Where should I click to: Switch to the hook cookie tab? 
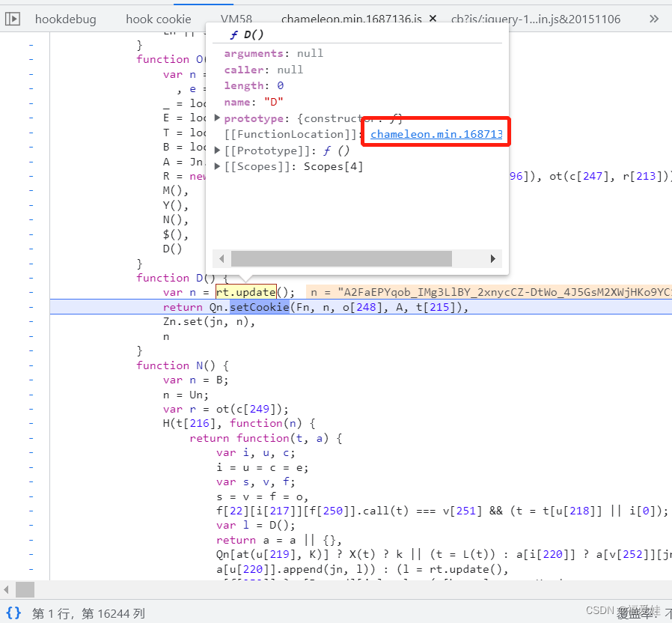[x=158, y=19]
